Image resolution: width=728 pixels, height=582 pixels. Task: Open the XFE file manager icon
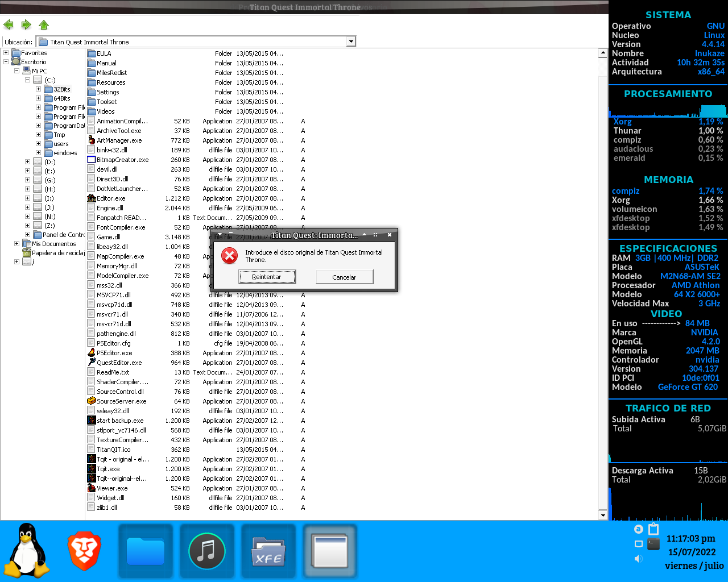point(268,551)
